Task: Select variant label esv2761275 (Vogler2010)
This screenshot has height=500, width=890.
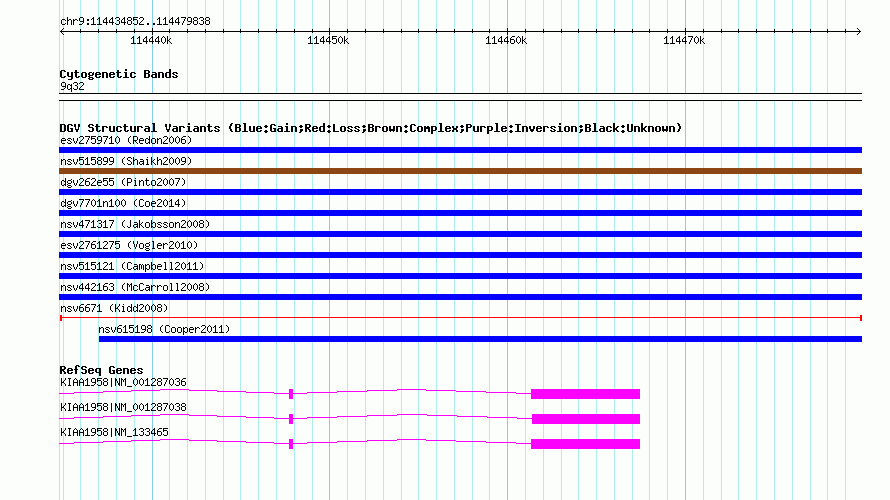Action: [129, 245]
